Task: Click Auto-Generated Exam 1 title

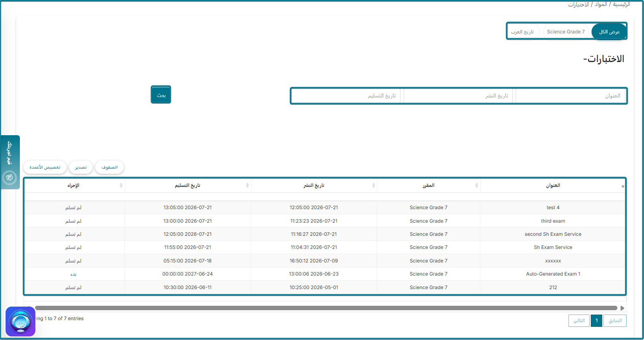Action: point(553,274)
